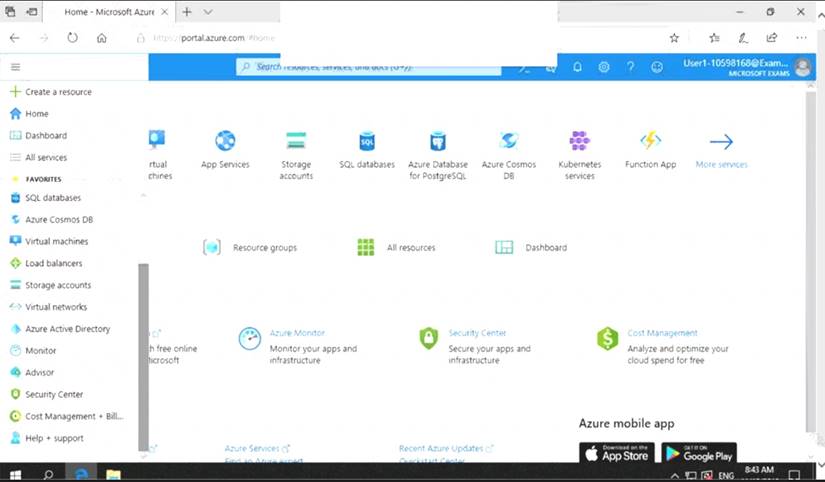825x482 pixels.
Task: Click the App Store download badge
Action: tap(617, 454)
